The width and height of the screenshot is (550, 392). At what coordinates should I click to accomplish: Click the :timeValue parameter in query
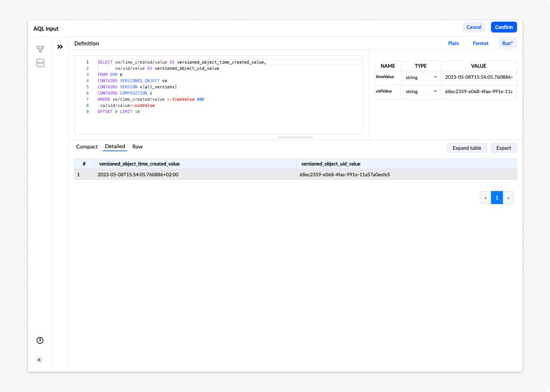point(182,99)
